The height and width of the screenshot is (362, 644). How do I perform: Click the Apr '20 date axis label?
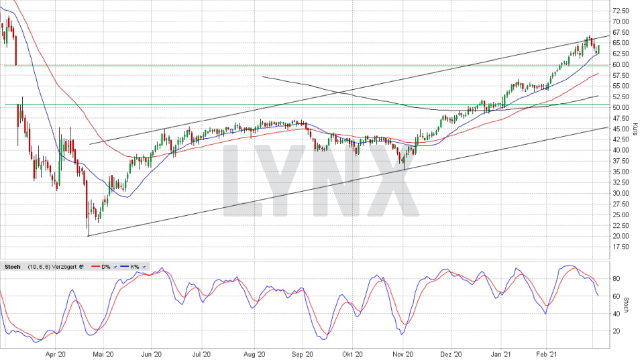tap(56, 354)
